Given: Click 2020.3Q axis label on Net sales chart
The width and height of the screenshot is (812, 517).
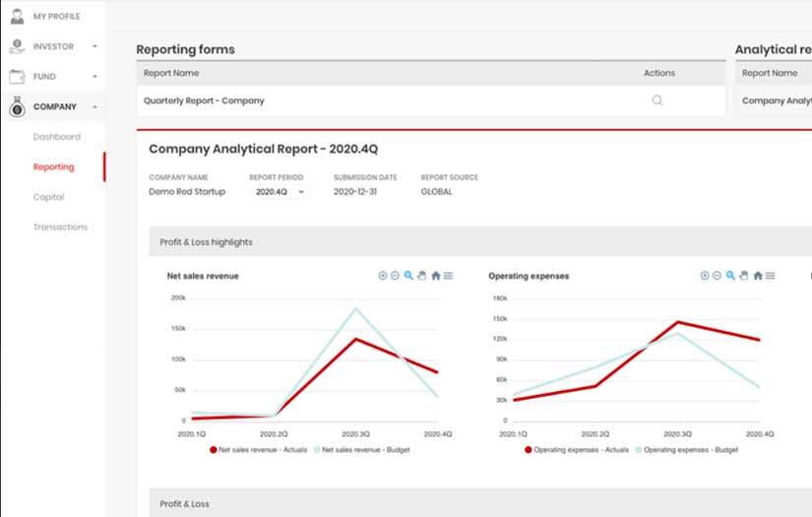Looking at the screenshot, I should click(355, 434).
